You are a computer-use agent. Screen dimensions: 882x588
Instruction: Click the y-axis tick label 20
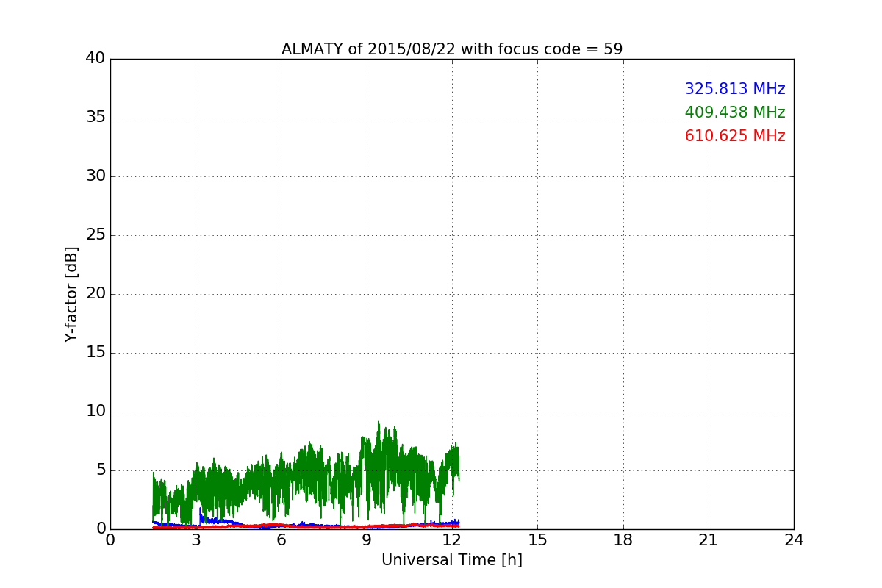click(x=96, y=294)
